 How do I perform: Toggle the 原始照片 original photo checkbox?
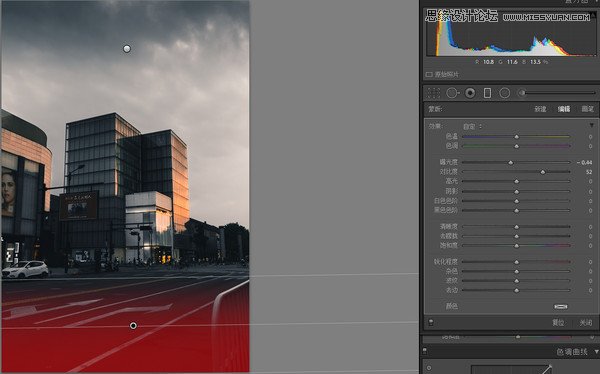(x=429, y=74)
